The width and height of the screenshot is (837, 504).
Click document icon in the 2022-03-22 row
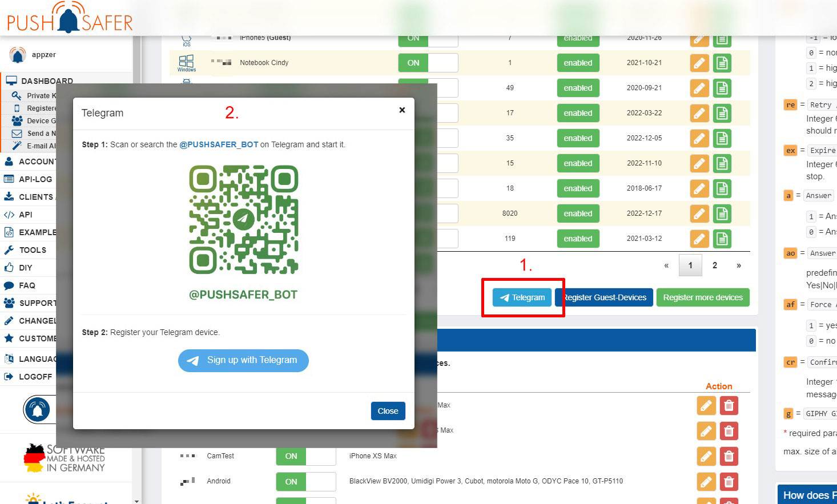tap(722, 113)
